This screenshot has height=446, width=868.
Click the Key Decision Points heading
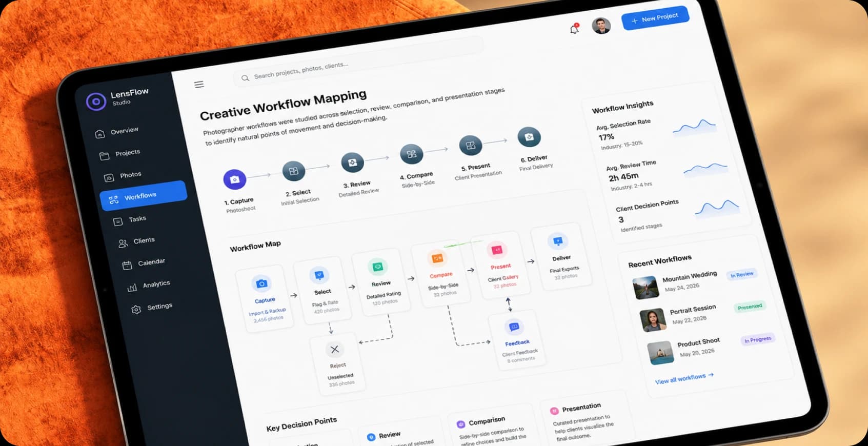pos(301,424)
